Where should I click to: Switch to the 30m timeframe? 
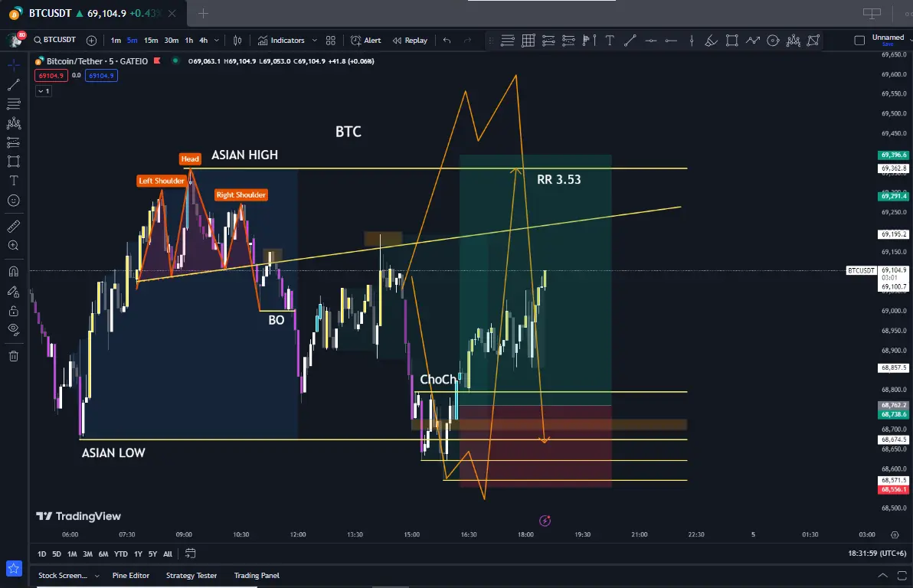point(172,40)
